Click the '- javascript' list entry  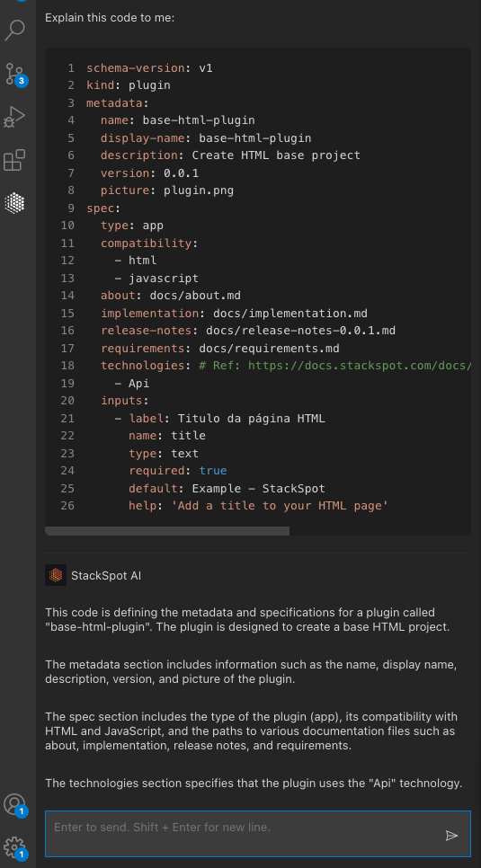[156, 278]
